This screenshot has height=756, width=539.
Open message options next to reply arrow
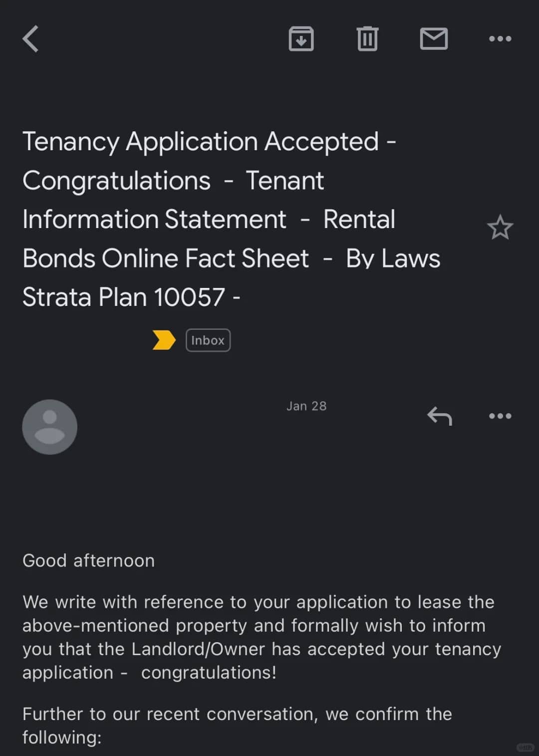pos(500,416)
